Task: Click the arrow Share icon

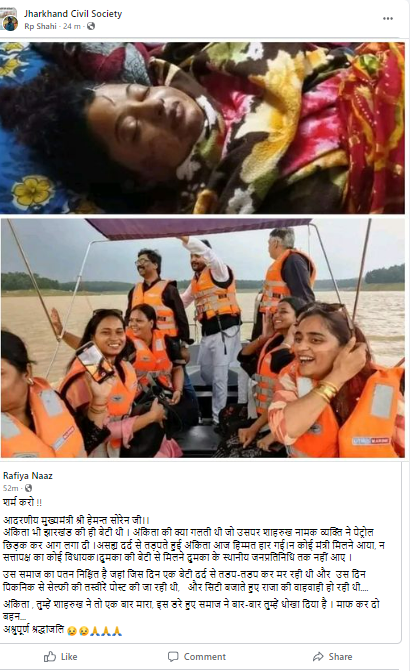Action: coord(318,656)
